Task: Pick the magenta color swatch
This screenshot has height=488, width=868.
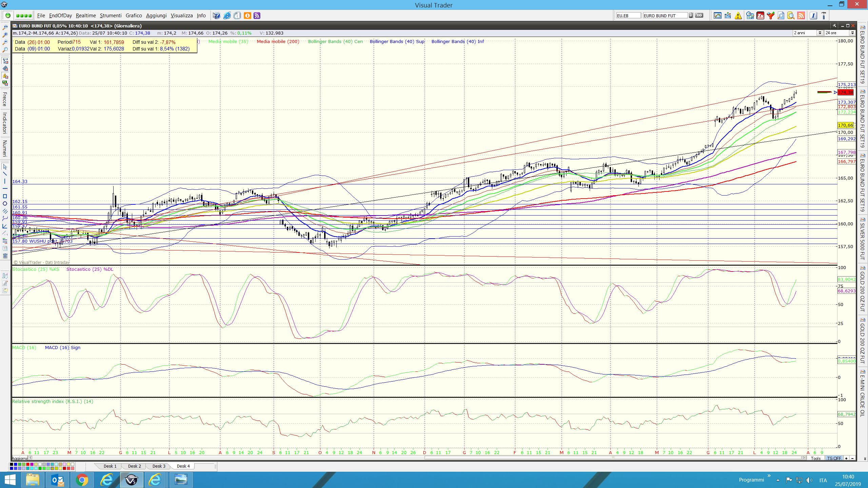Action: tap(32, 464)
